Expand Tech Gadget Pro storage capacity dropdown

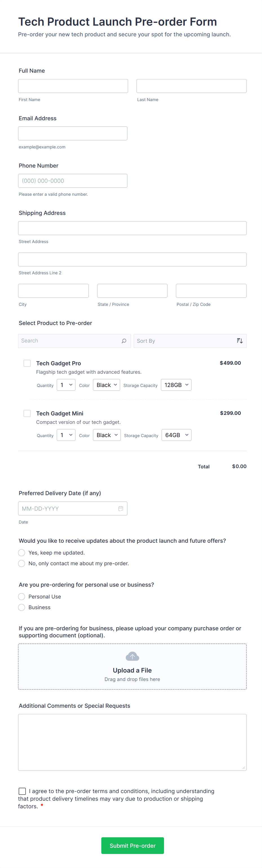176,385
